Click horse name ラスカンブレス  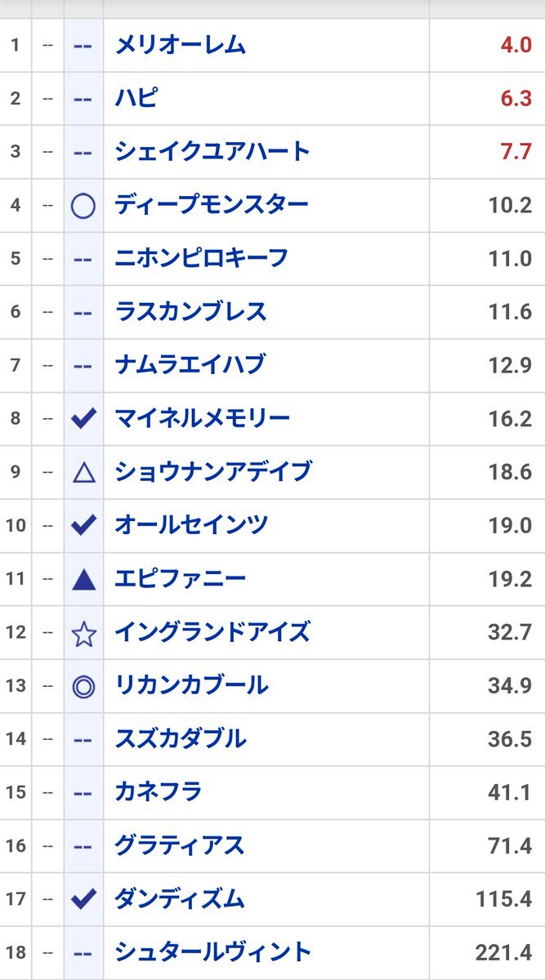pyautogui.click(x=191, y=311)
